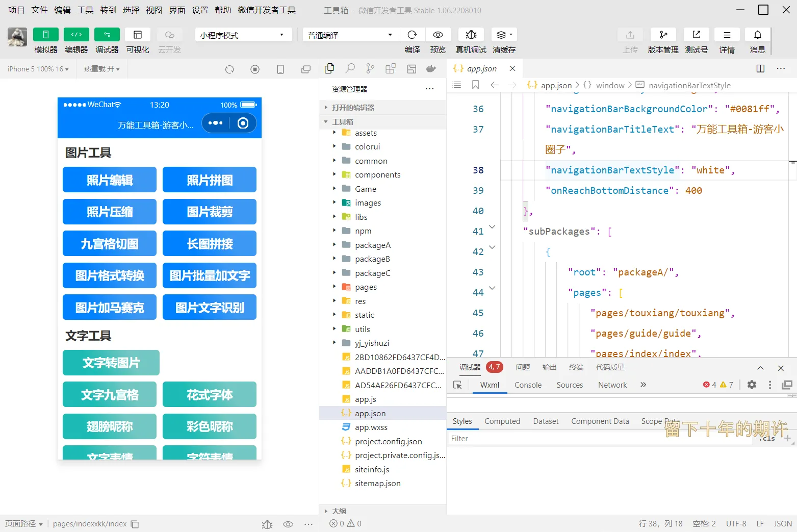Switch to the Console tab
Image resolution: width=797 pixels, height=532 pixels.
[x=528, y=385]
